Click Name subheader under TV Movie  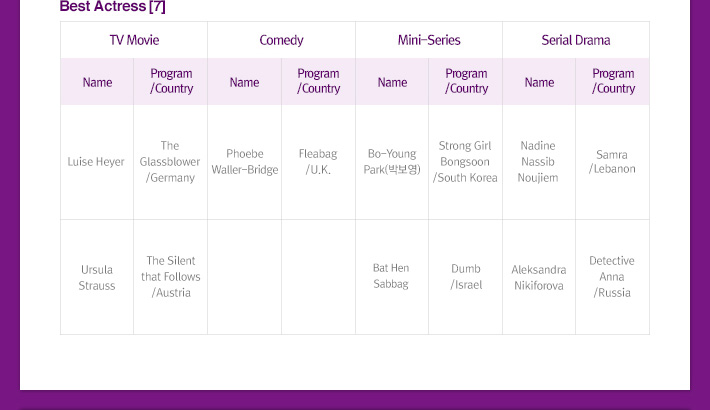point(97,82)
